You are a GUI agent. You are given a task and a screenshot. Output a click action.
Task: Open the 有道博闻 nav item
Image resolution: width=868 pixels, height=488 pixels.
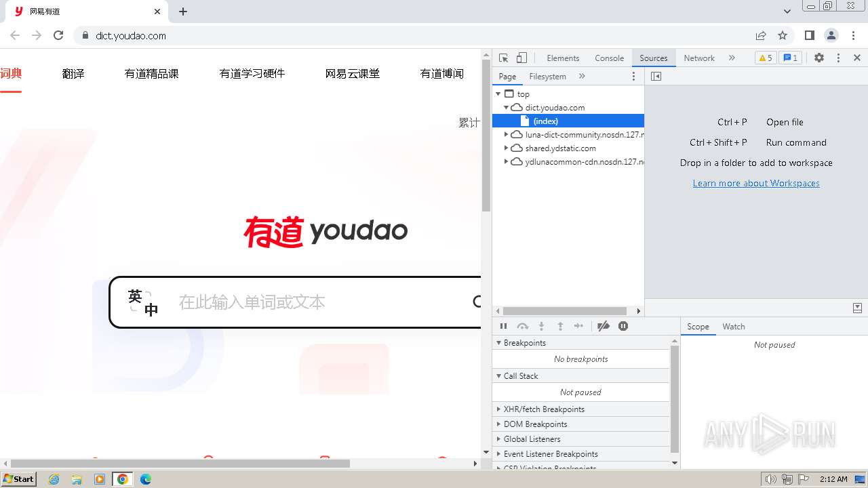coord(442,74)
